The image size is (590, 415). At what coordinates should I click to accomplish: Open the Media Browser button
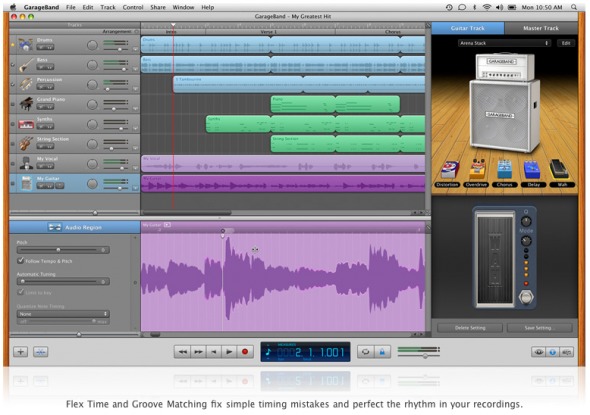point(566,352)
